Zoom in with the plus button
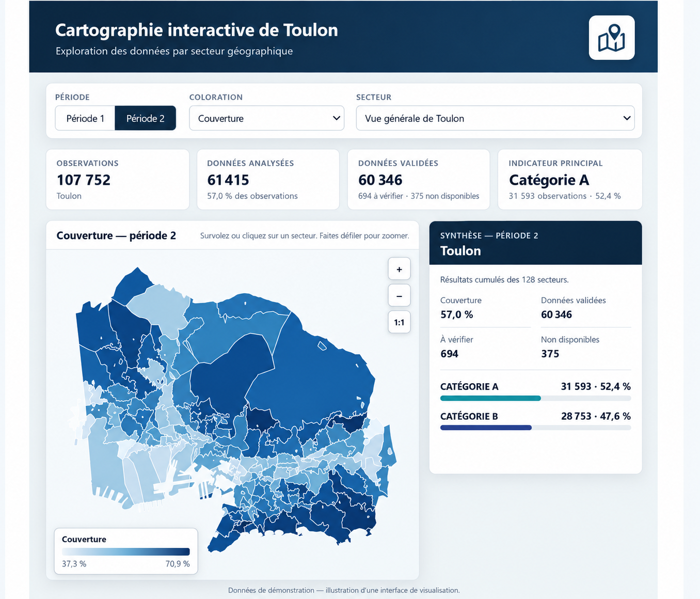 coord(399,269)
